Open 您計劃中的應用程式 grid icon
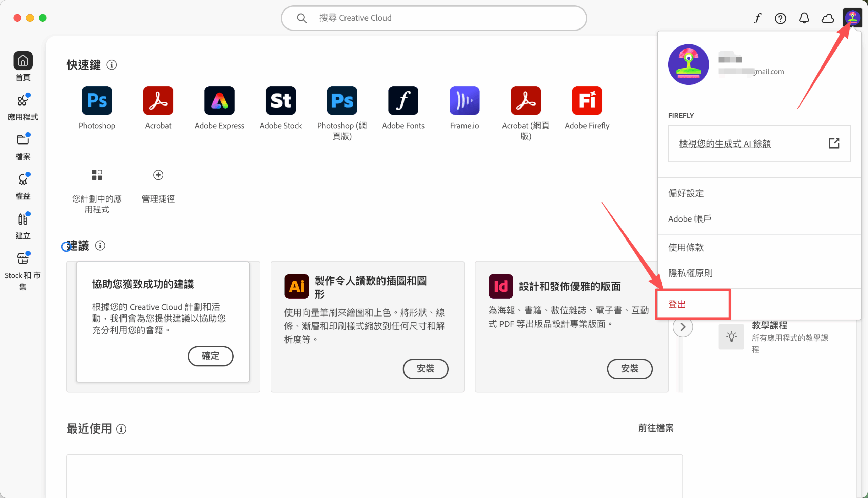The height and width of the screenshot is (498, 868). [x=97, y=175]
